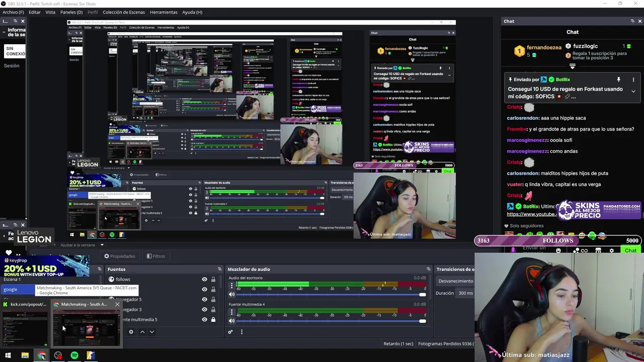Lock the Navegador 3 source

(213, 310)
